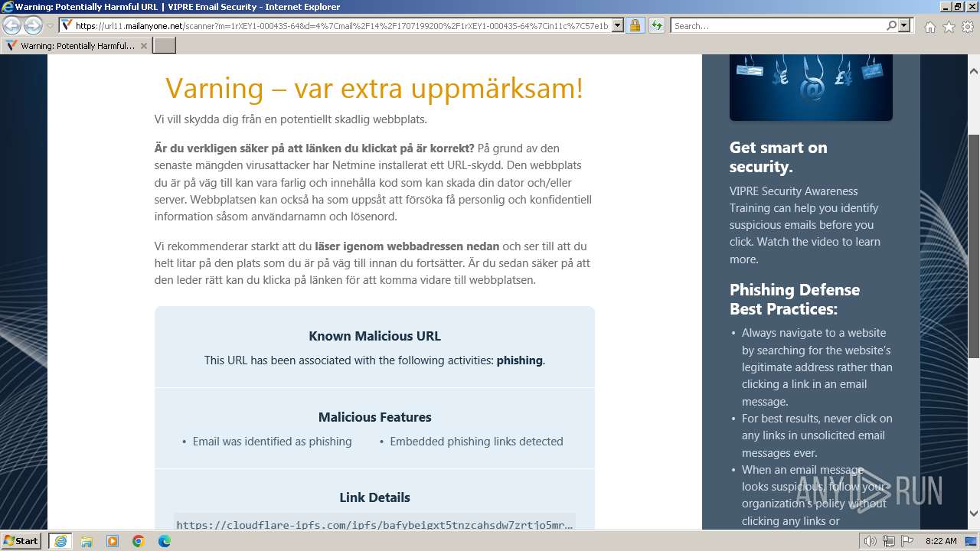
Task: Click the URL address field
Action: click(x=341, y=25)
